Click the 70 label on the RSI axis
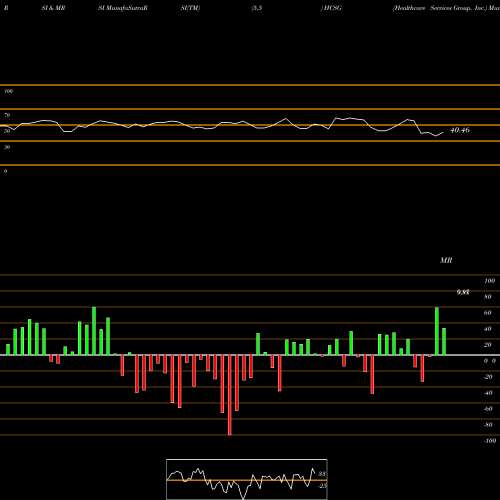 click(7, 115)
